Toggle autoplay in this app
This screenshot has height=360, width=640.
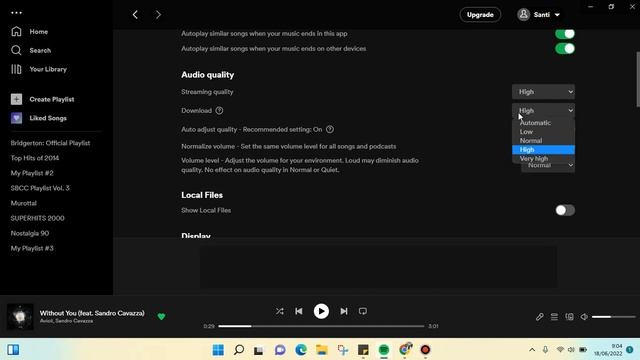(x=565, y=33)
